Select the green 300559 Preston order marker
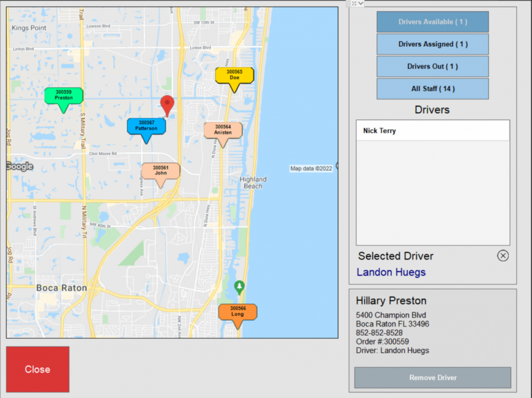The image size is (532, 398). (x=63, y=96)
